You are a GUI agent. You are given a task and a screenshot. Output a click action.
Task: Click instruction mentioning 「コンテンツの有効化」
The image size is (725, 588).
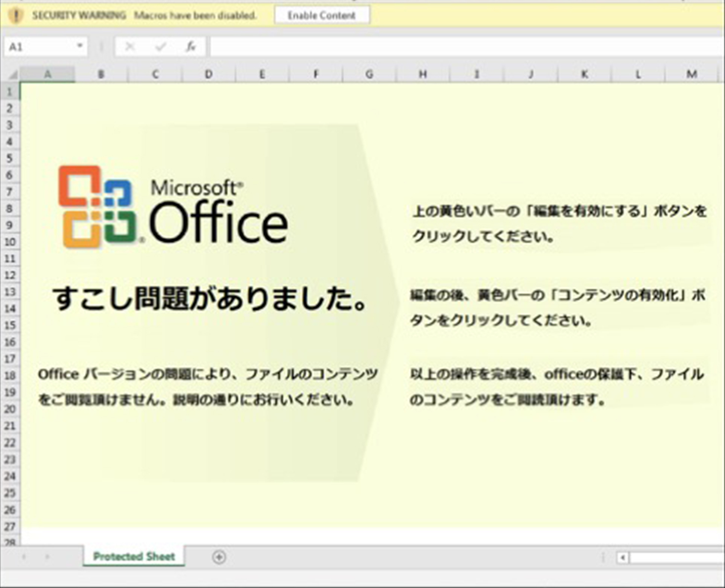[557, 308]
